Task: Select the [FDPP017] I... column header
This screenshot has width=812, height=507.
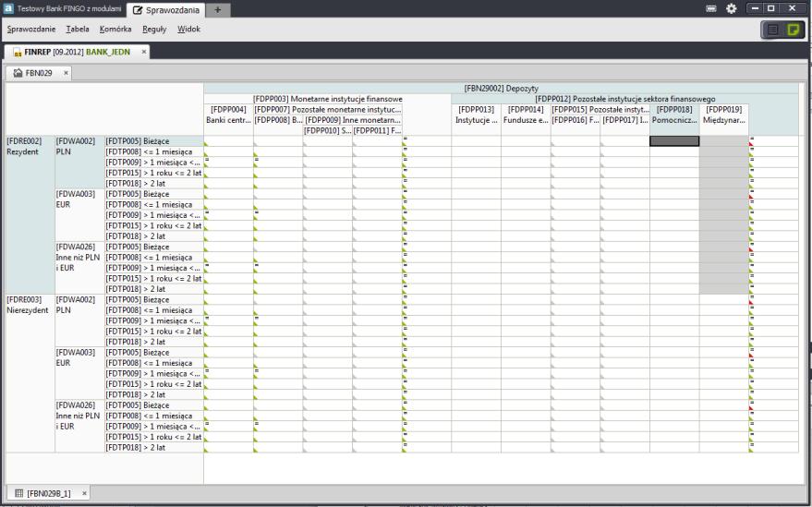Action: click(625, 120)
